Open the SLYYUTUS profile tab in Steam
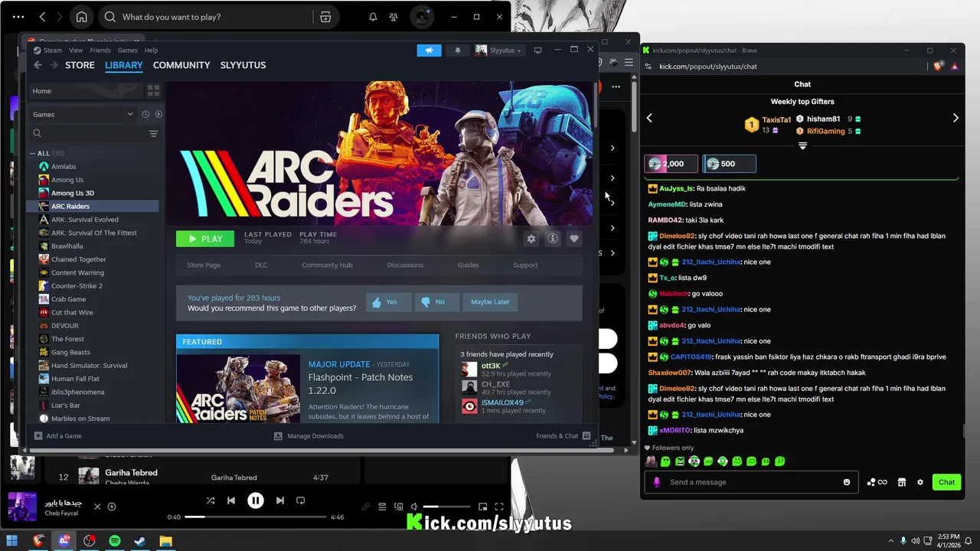980x551 pixels. (243, 65)
